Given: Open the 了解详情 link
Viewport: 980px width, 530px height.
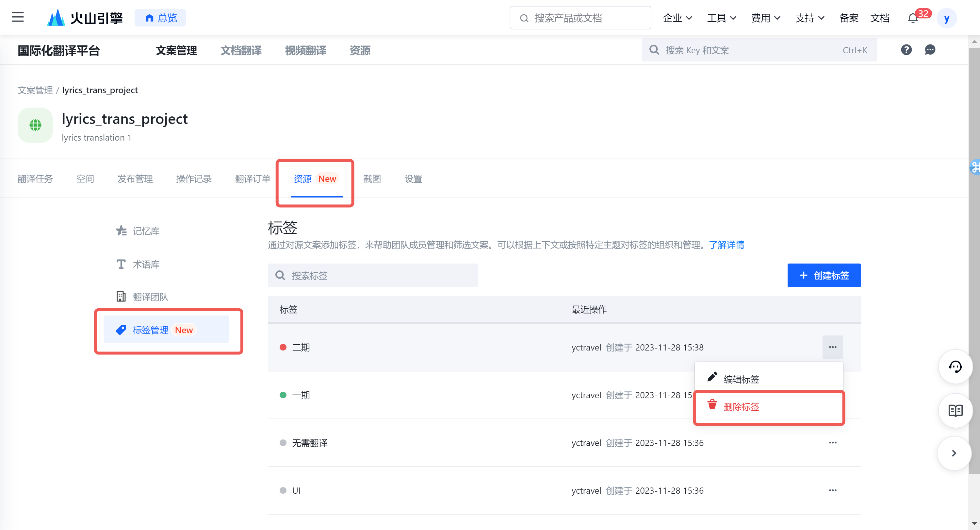Looking at the screenshot, I should (x=726, y=245).
